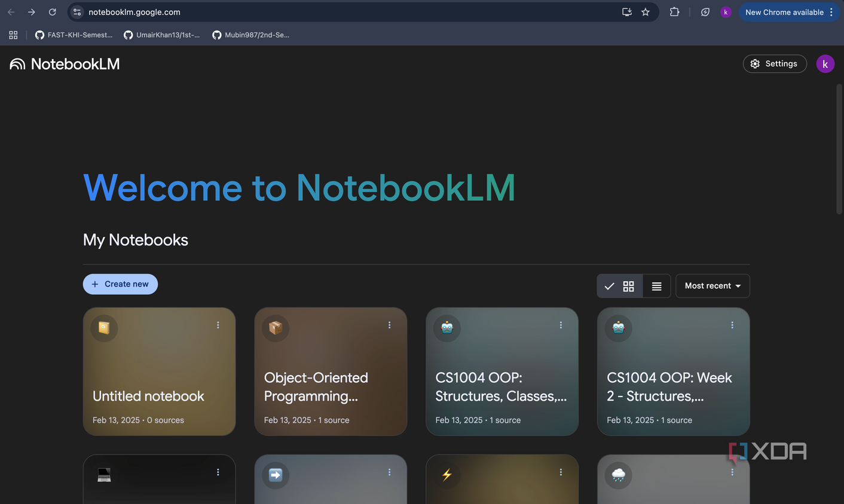Click the Create new notebook button

coord(120,284)
